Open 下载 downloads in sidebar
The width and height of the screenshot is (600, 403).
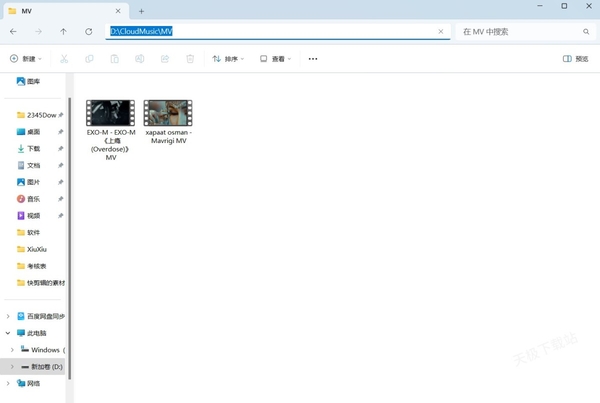click(x=29, y=149)
